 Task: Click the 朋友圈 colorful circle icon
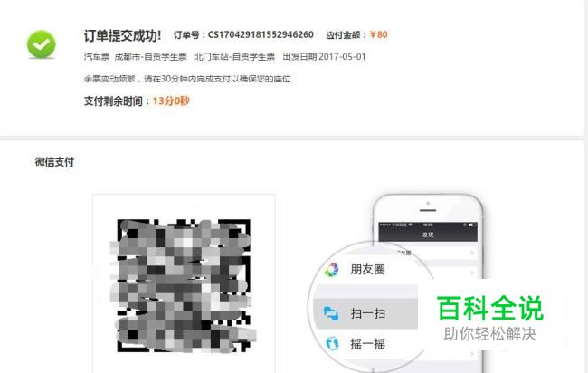pos(331,269)
